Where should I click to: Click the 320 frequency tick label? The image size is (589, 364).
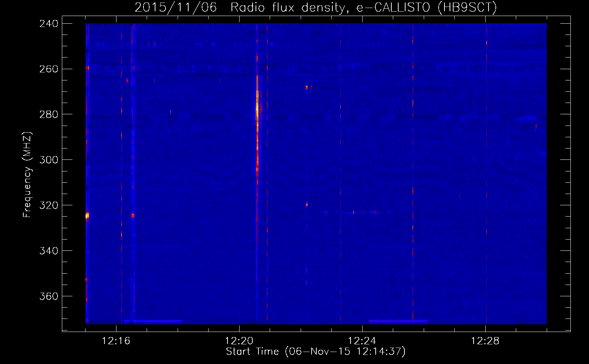pos(49,206)
